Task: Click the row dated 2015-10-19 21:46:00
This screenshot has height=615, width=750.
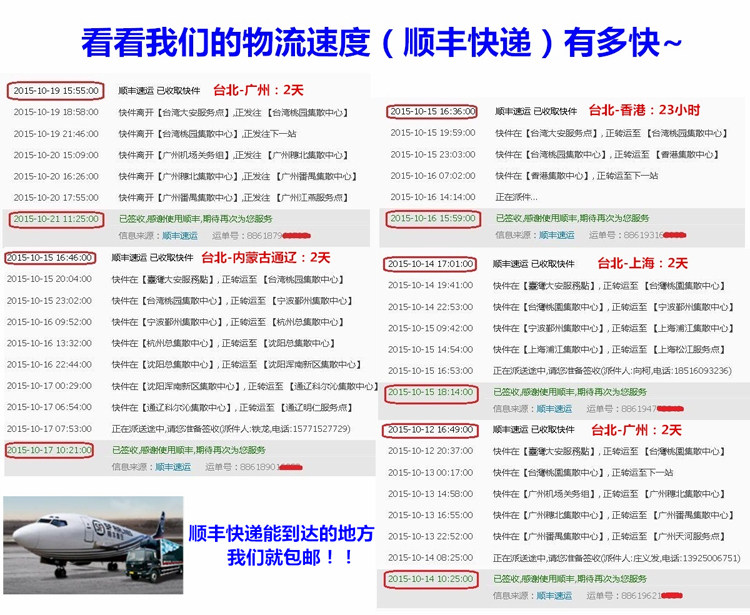Action: pos(155,134)
